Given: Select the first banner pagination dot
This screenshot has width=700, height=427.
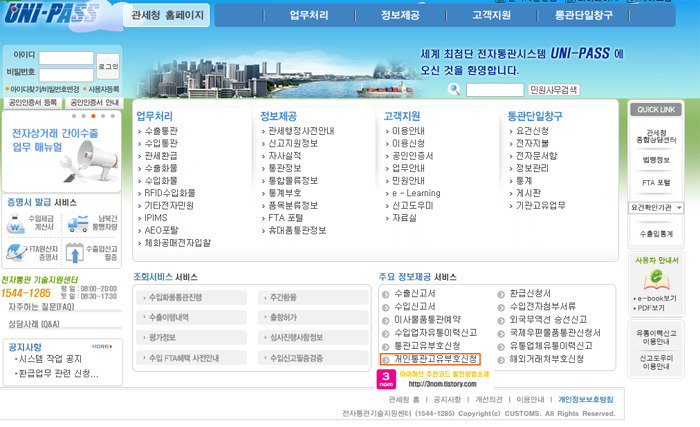Looking at the screenshot, I should pyautogui.click(x=74, y=116).
